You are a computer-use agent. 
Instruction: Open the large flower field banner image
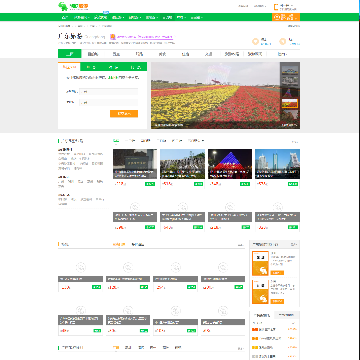[215, 95]
